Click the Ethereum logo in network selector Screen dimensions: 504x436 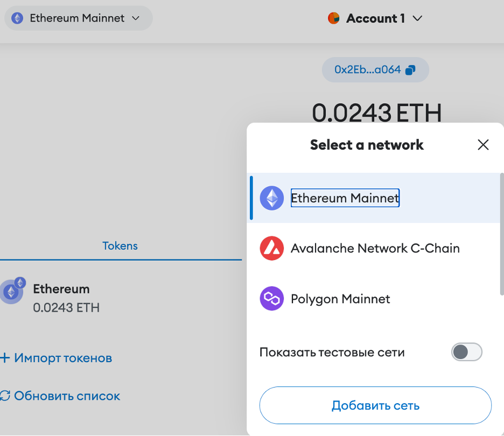pos(18,18)
